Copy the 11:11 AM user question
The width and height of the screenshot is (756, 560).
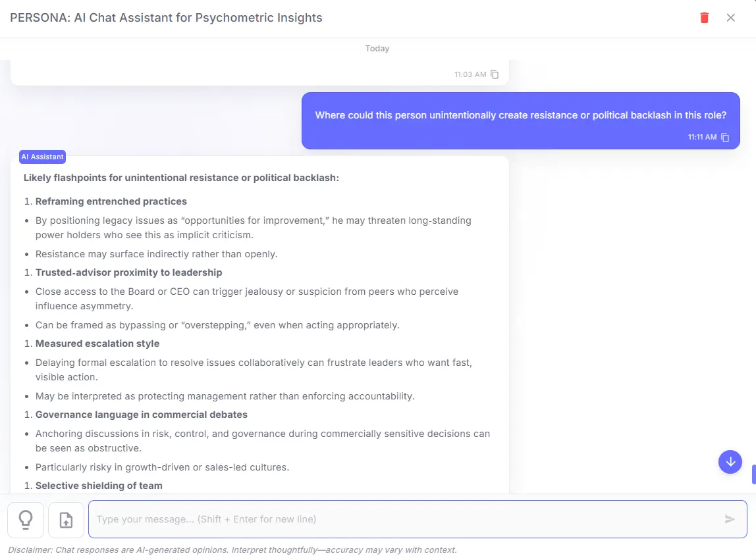pos(725,138)
